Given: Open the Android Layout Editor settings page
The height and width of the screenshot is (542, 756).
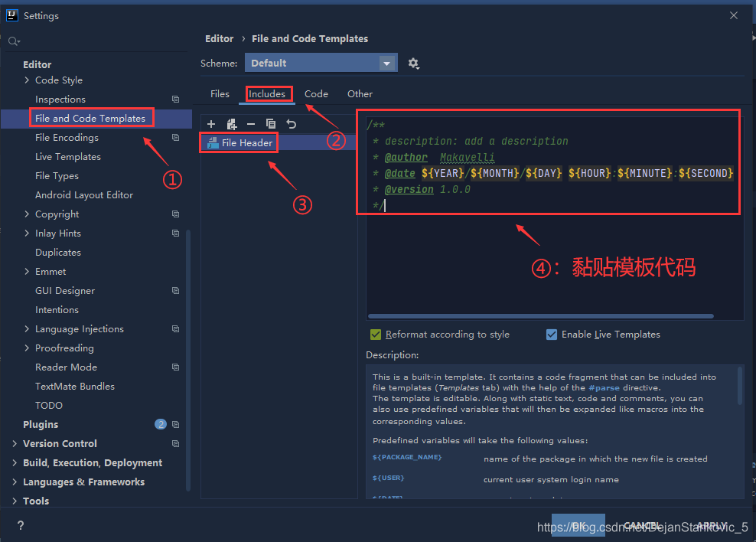Looking at the screenshot, I should point(84,194).
